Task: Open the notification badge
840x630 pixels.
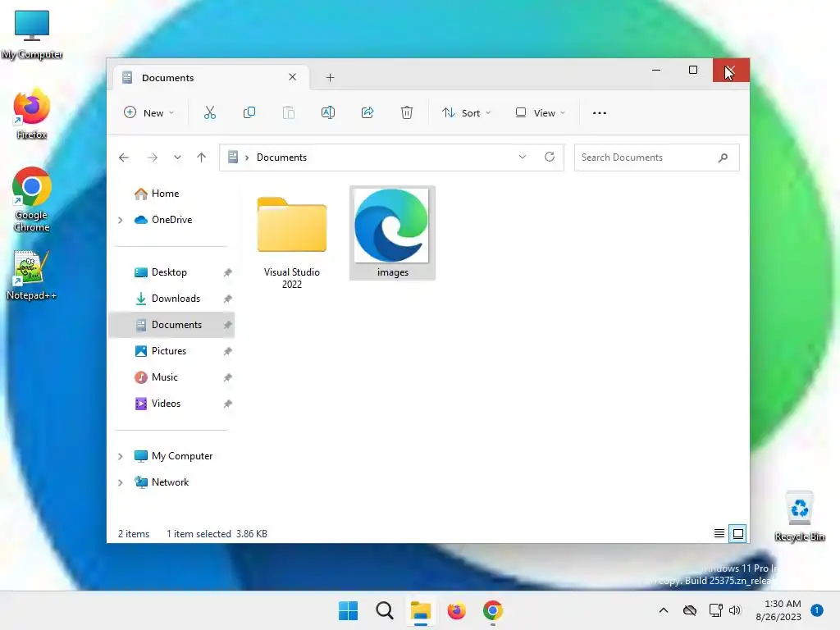Action: tap(816, 610)
